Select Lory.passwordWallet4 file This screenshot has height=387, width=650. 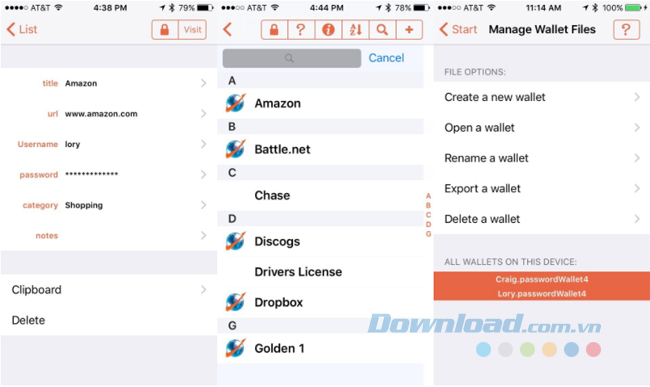(x=541, y=294)
